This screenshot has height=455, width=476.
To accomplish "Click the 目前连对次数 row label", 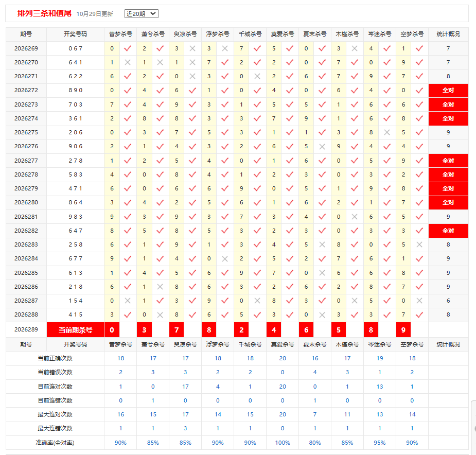I will (x=55, y=387).
